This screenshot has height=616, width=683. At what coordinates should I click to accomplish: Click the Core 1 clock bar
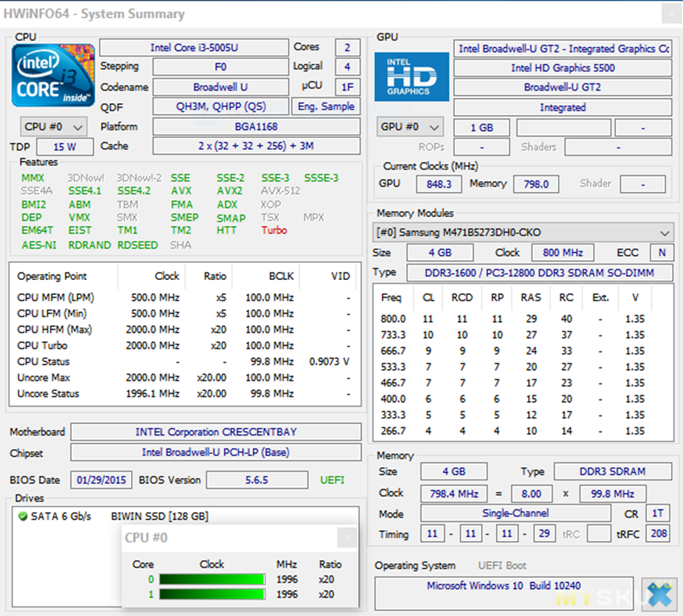click(x=212, y=594)
